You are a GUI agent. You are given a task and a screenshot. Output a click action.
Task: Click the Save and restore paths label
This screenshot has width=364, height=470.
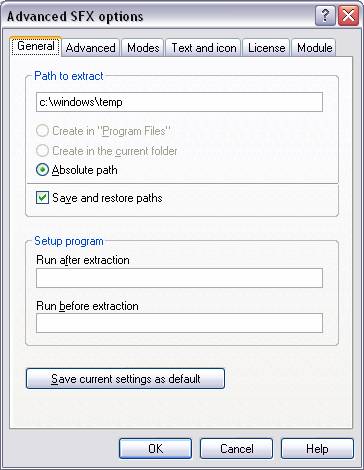[x=107, y=198]
